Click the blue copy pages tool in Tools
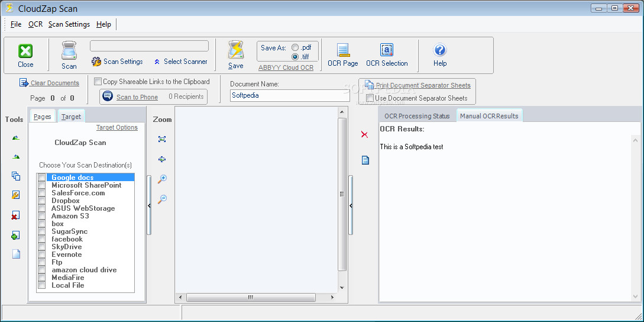This screenshot has height=322, width=644. point(15,176)
